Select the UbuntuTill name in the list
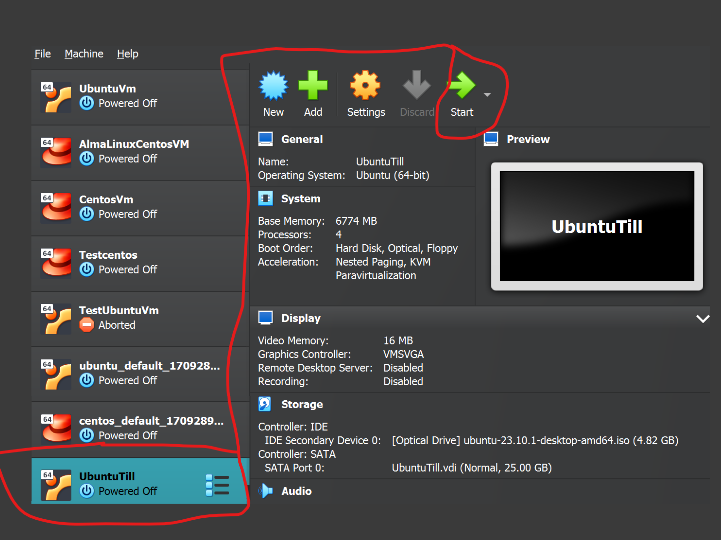Image resolution: width=721 pixels, height=540 pixels. [x=107, y=477]
